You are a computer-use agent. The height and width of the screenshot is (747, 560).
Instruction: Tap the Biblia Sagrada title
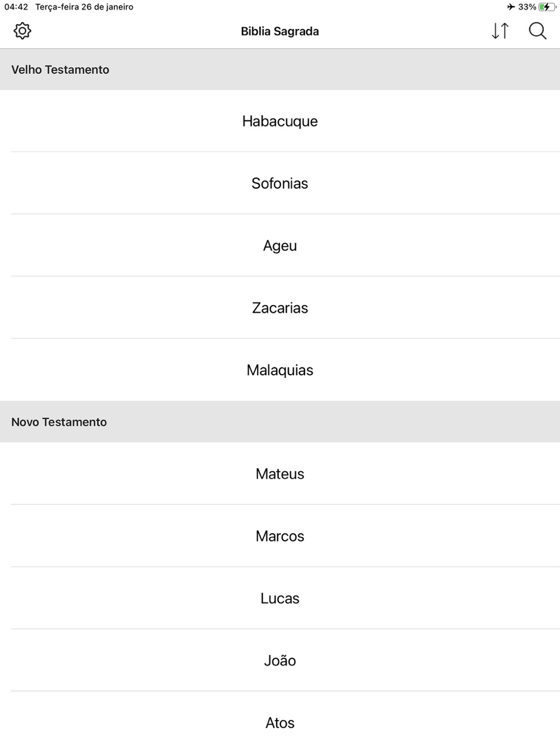point(280,31)
